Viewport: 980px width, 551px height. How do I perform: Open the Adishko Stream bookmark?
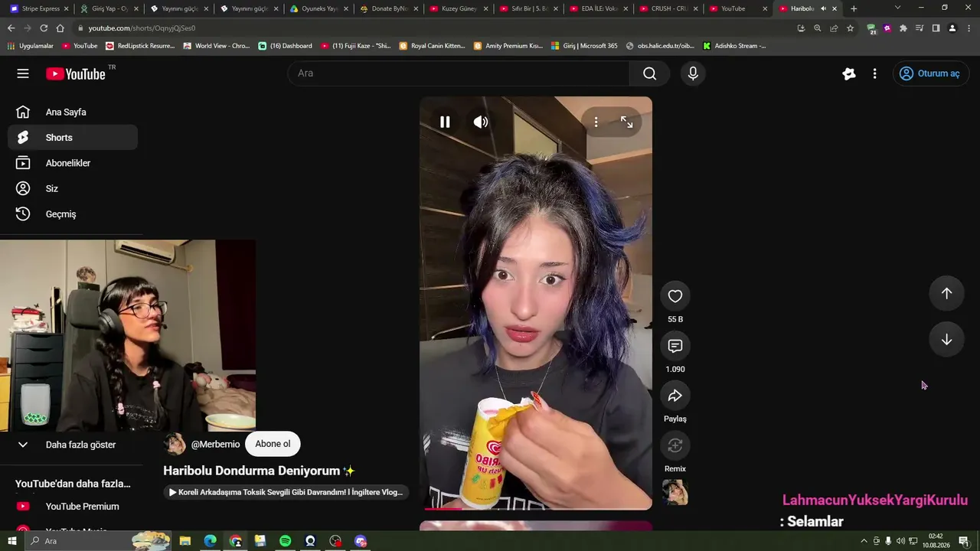click(735, 46)
